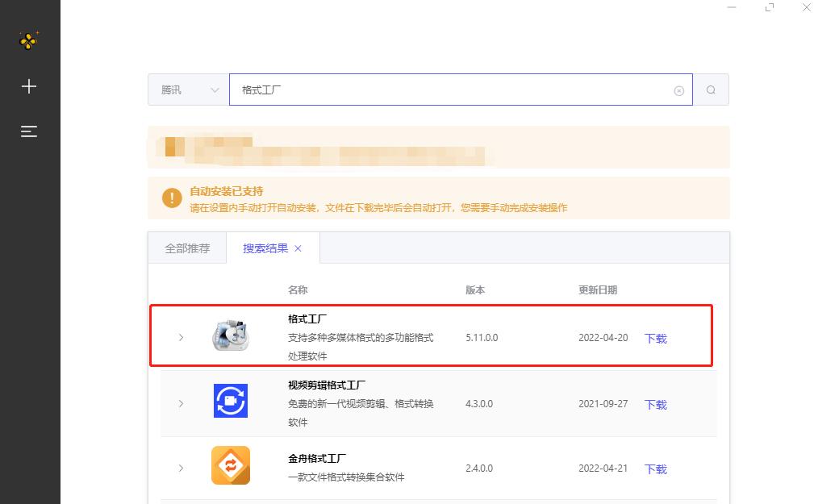Click the 格式工厂 application icon
This screenshot has width=814, height=504.
[230, 336]
